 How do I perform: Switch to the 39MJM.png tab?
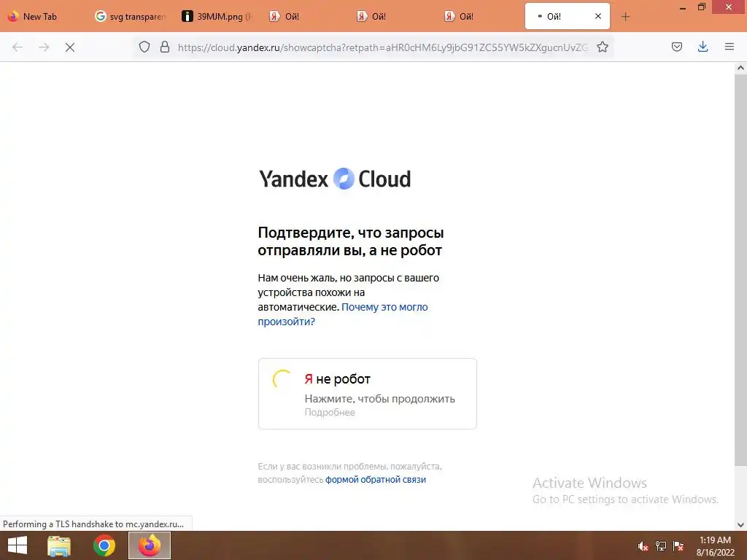[x=218, y=17]
